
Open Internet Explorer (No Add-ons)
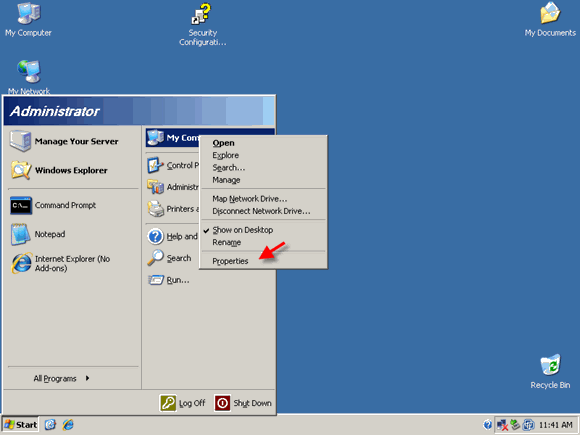point(72,263)
